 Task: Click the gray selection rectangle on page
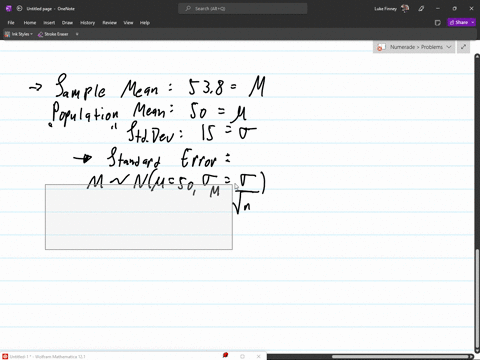coord(139,217)
